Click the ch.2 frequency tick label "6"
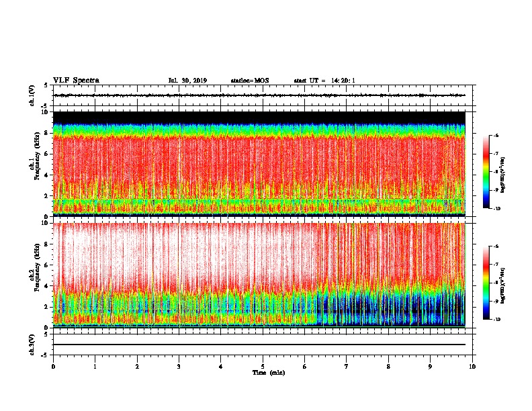The image size is (532, 411). [x=46, y=265]
